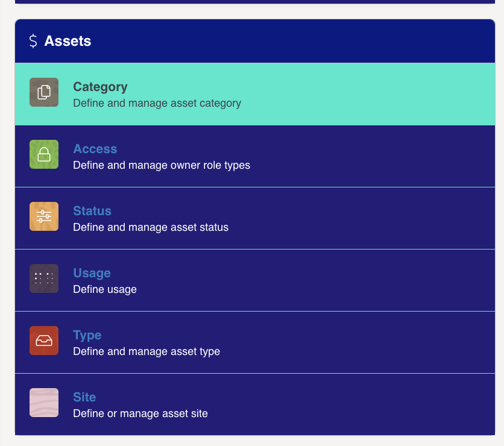The width and height of the screenshot is (504, 446).
Task: Click the green Access lock icon
Action: pyautogui.click(x=44, y=154)
